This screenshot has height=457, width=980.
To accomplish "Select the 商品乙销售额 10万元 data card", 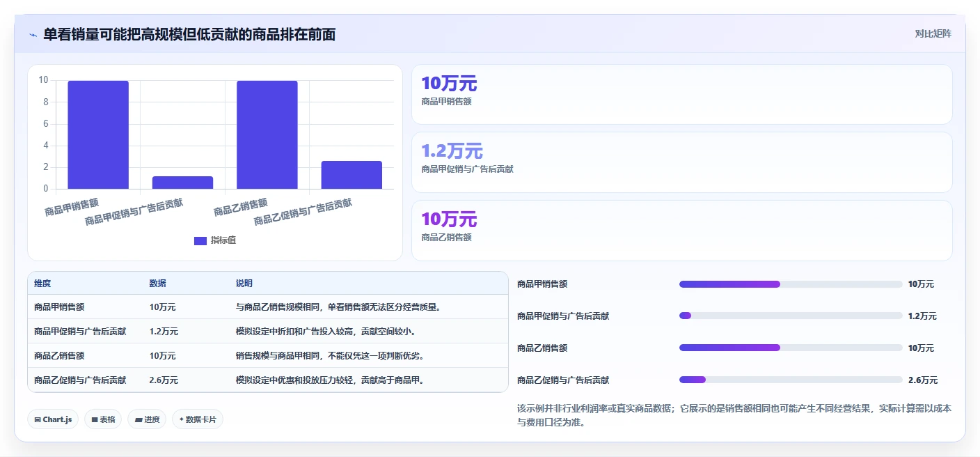I will coord(681,230).
